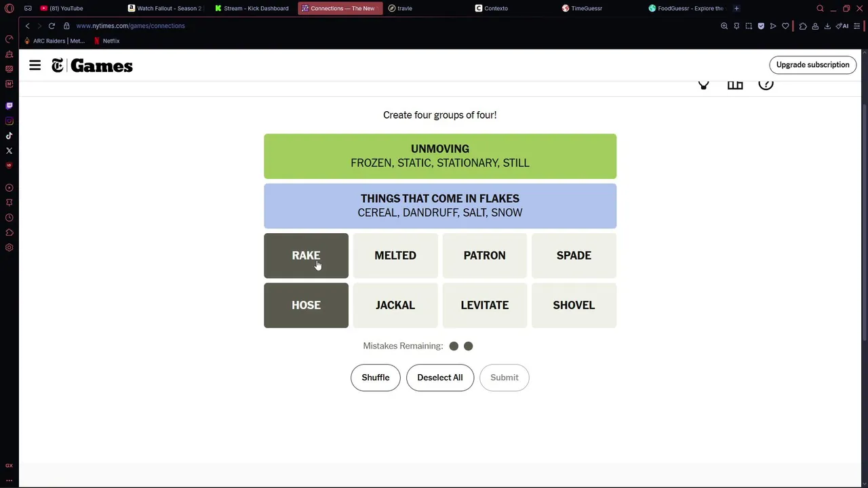The image size is (868, 488).
Task: Open the profile icon in the toolbar
Action: (x=815, y=26)
